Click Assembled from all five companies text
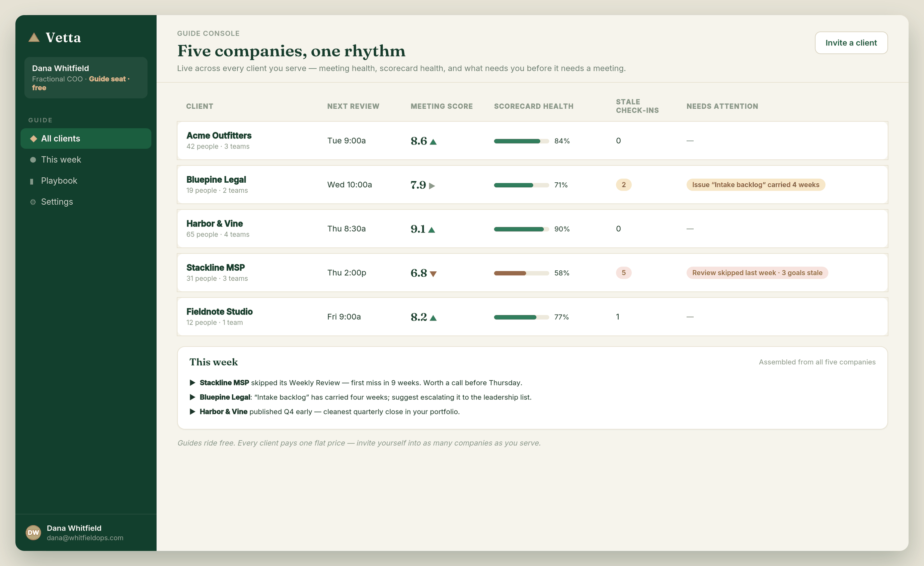 click(817, 362)
